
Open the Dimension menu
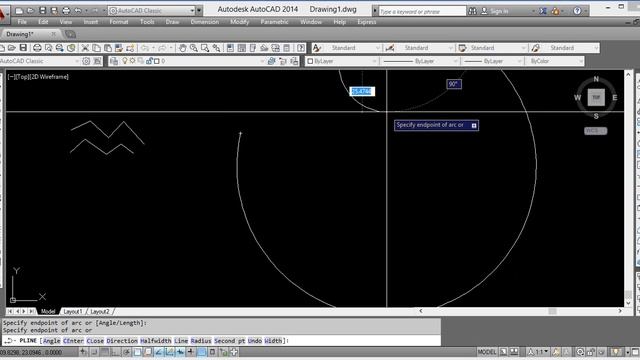coord(204,22)
